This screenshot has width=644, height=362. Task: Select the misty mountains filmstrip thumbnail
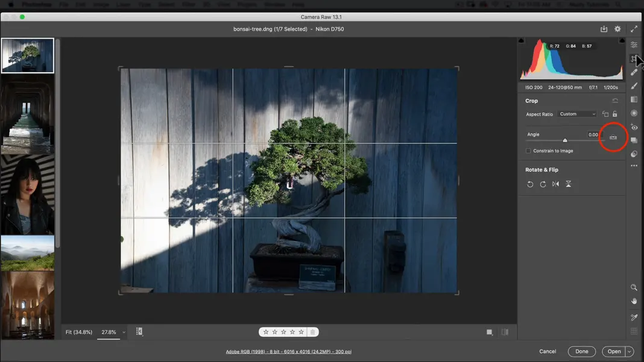tap(28, 253)
